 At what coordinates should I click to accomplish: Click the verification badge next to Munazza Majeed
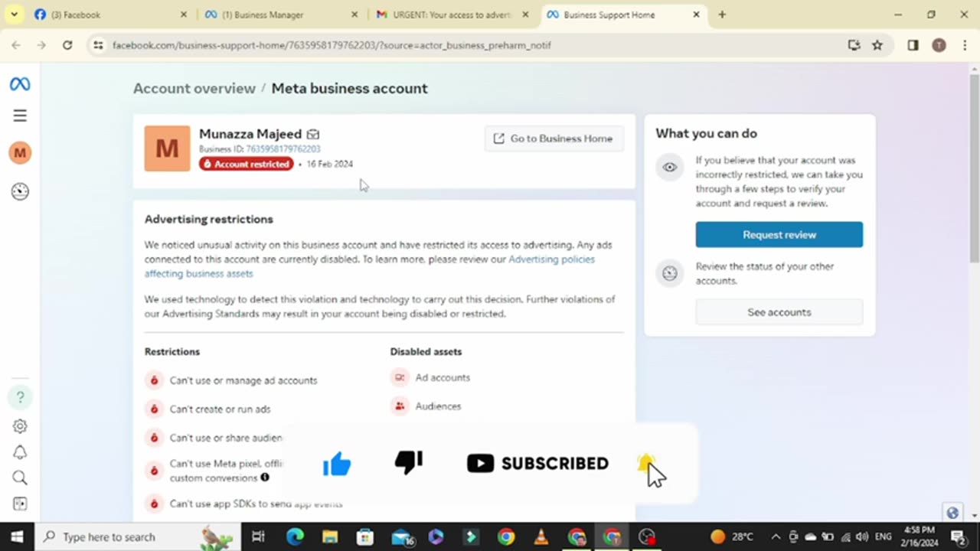tap(313, 134)
